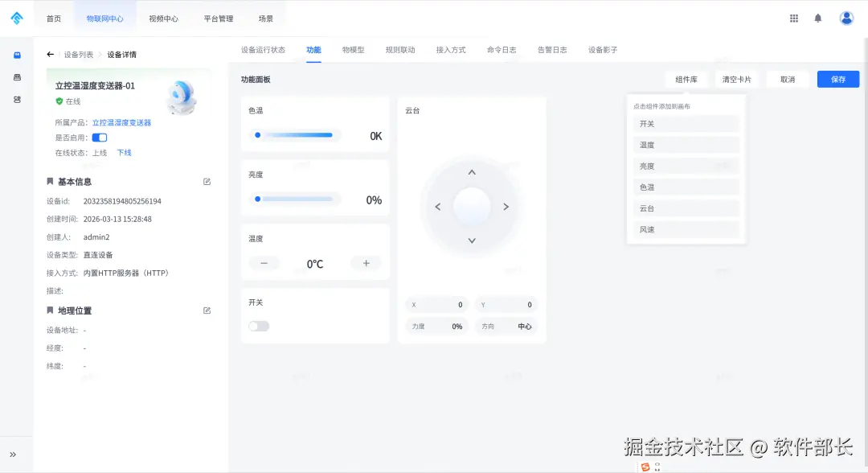Open the notification bell at top right
Image resolution: width=868 pixels, height=473 pixels.
pyautogui.click(x=818, y=17)
